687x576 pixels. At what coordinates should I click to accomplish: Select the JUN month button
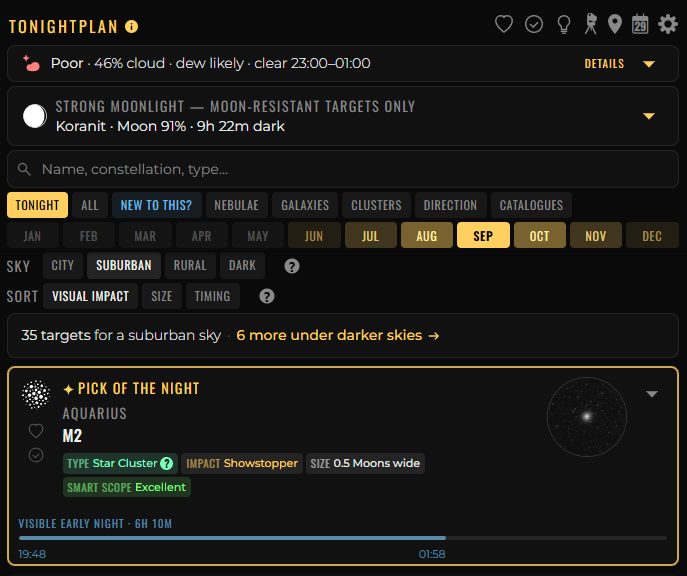point(314,236)
